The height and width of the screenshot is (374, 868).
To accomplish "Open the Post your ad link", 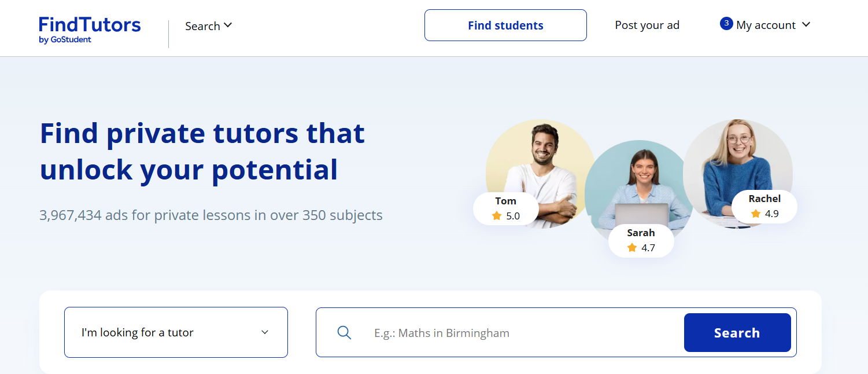I will coord(647,25).
